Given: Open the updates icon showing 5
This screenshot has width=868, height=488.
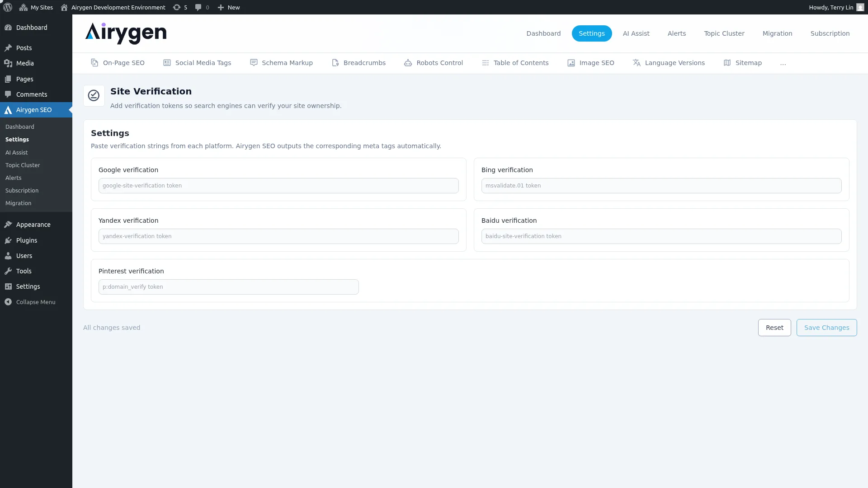Looking at the screenshot, I should 180,7.
